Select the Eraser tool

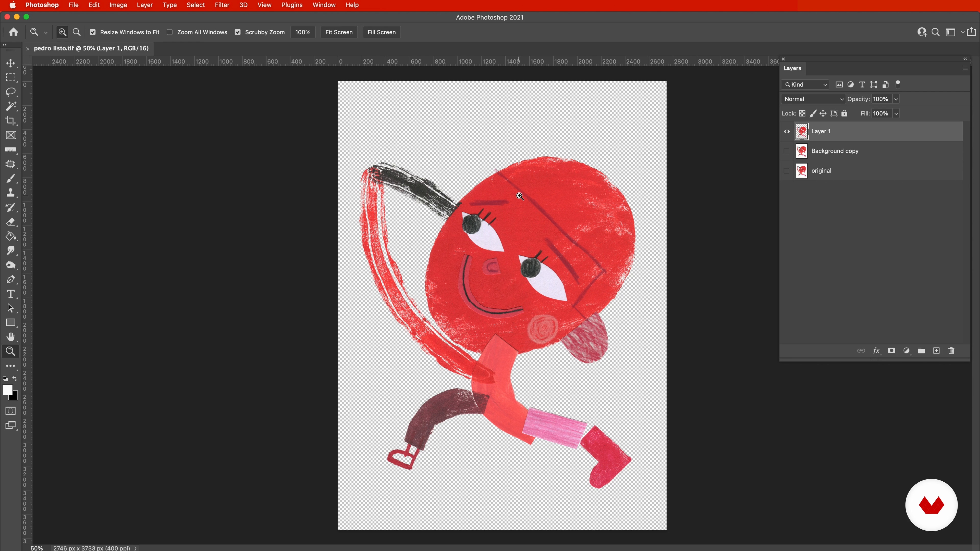coord(11,222)
